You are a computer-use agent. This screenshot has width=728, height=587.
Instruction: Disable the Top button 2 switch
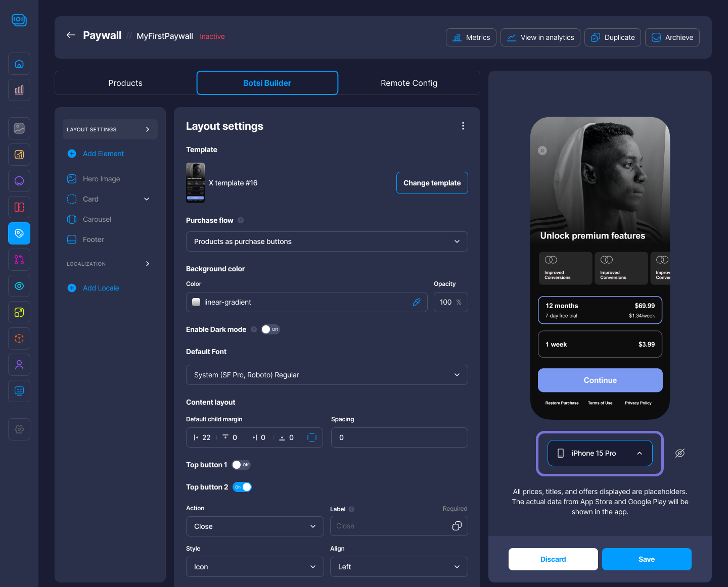(x=242, y=487)
